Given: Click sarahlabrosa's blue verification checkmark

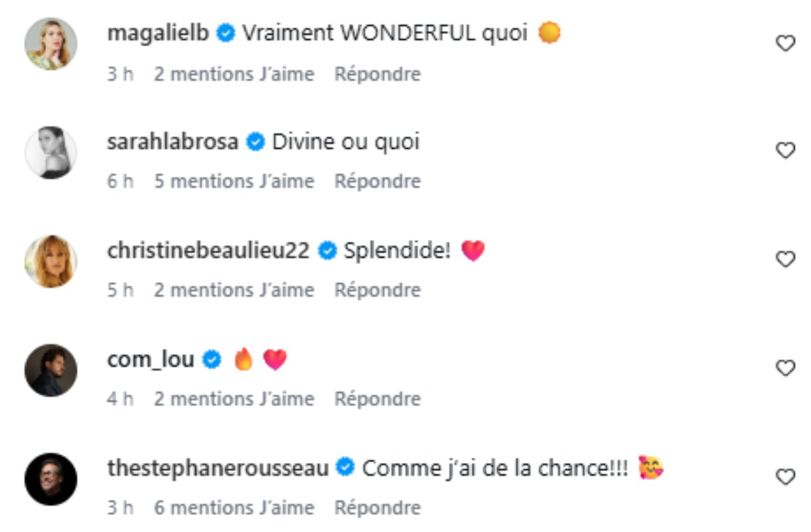Looking at the screenshot, I should point(254,142).
